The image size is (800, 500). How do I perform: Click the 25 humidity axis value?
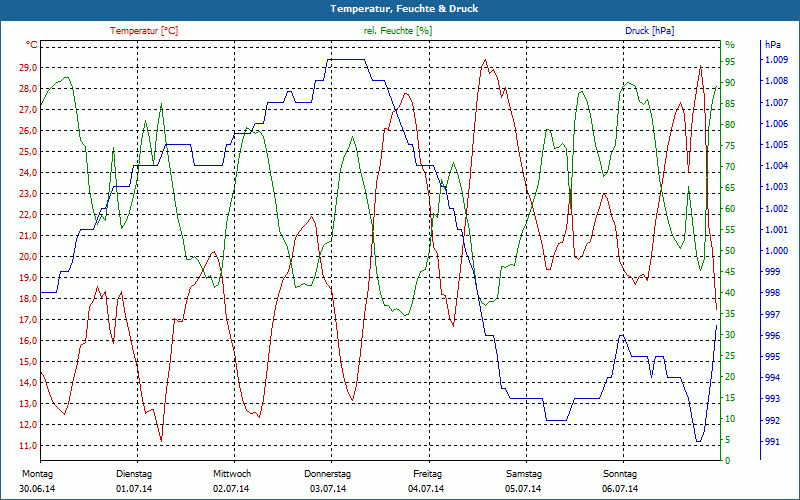point(730,356)
